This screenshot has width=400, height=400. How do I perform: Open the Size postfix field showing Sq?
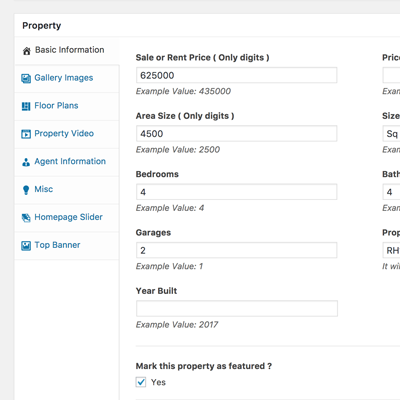coord(391,134)
